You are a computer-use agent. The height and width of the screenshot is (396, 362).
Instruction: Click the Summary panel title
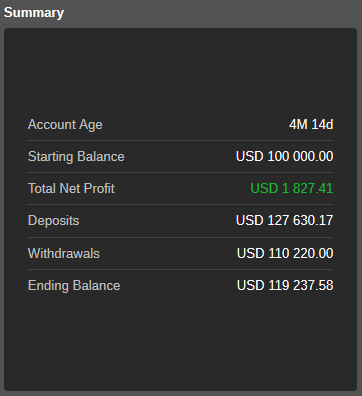click(34, 13)
